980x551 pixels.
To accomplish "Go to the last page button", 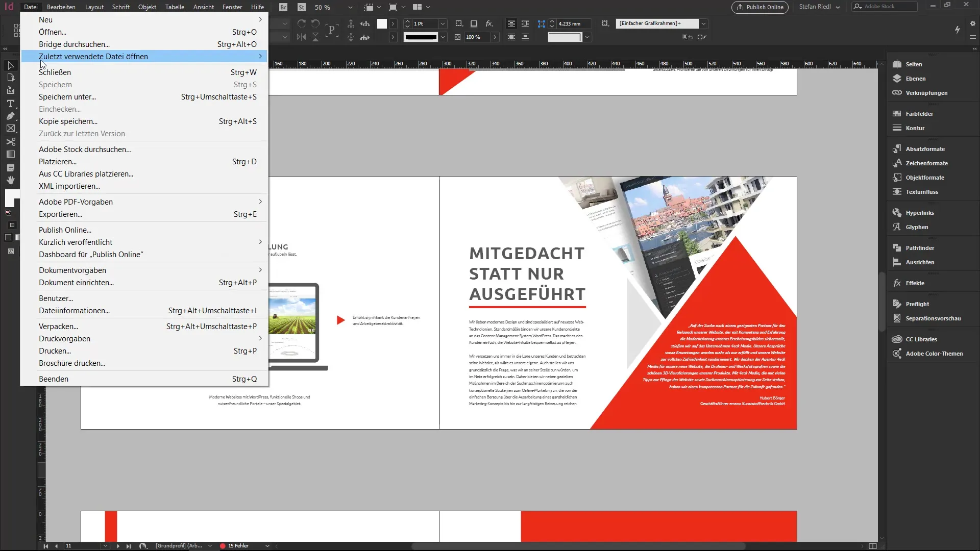I will pyautogui.click(x=129, y=546).
